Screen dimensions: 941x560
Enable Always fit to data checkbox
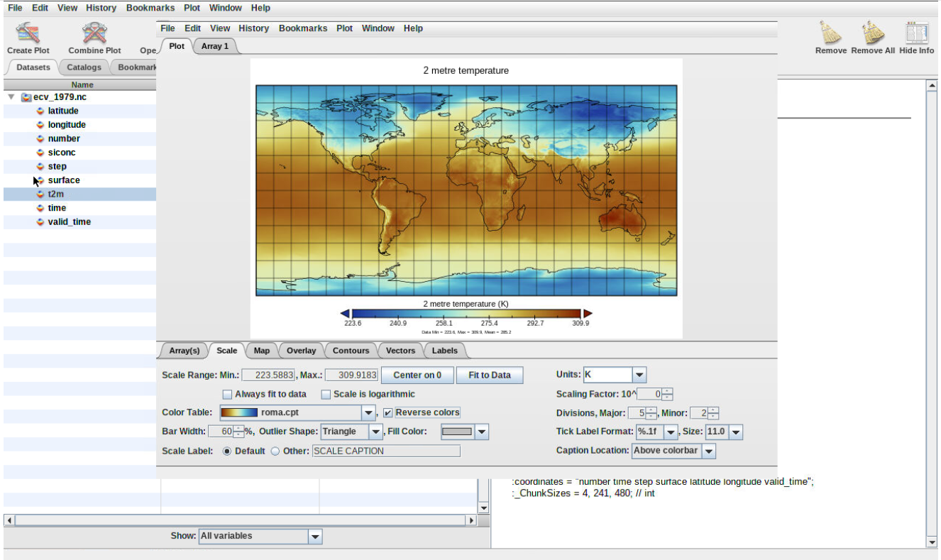(x=227, y=394)
